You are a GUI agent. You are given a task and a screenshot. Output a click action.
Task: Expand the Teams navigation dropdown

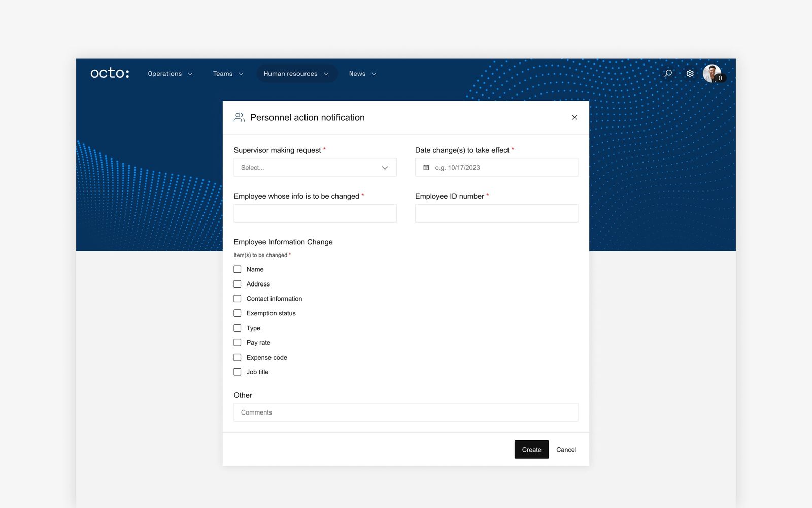click(x=227, y=73)
